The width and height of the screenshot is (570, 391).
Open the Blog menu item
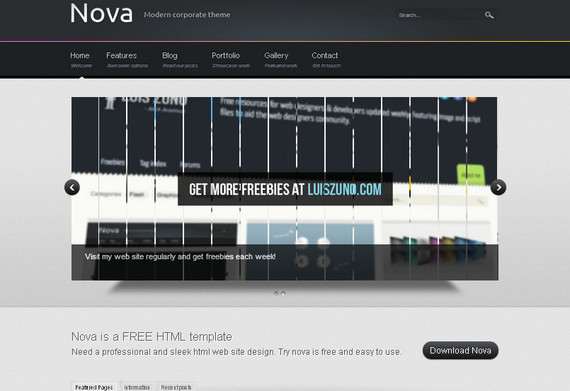click(180, 60)
